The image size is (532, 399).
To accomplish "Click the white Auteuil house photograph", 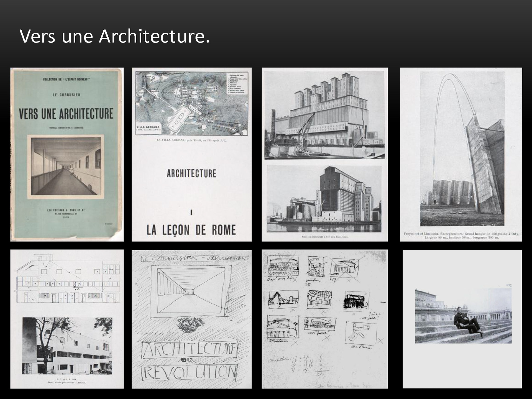I will (67, 346).
